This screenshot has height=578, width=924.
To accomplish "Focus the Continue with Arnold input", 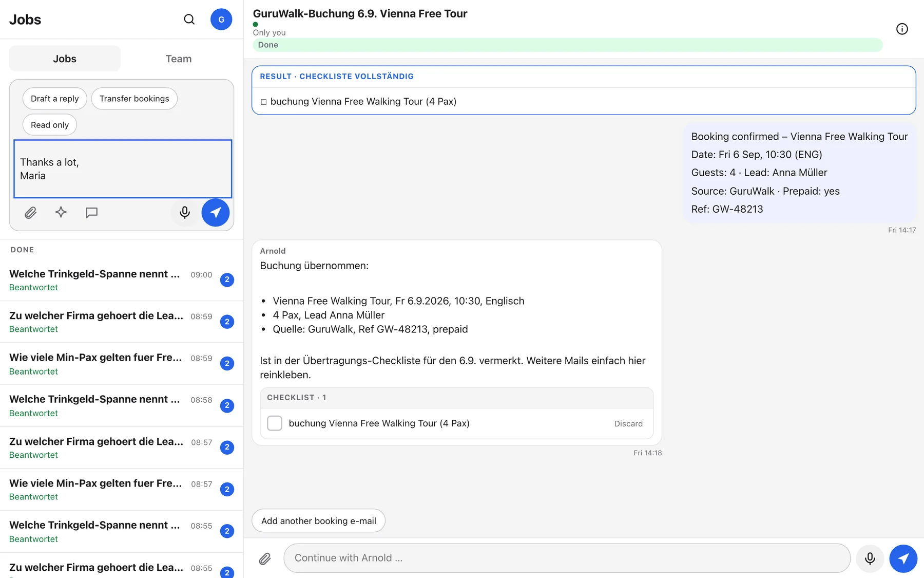I will (x=567, y=558).
